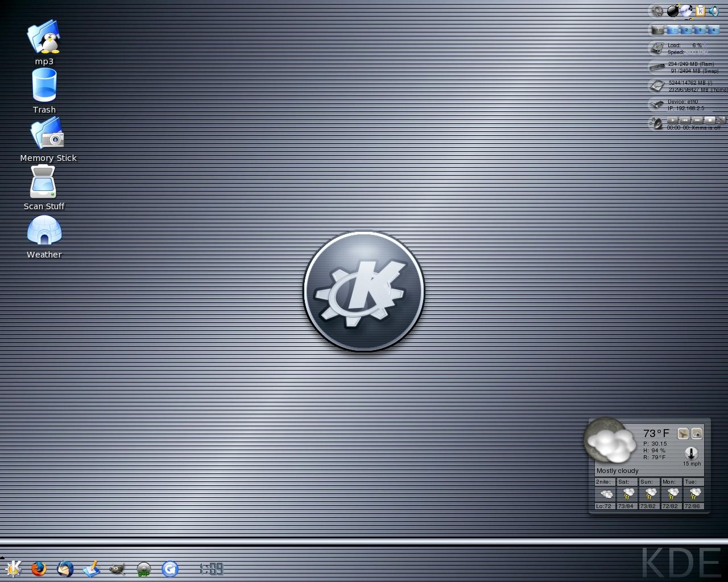Click the RAM stick memory icon

coord(657,67)
